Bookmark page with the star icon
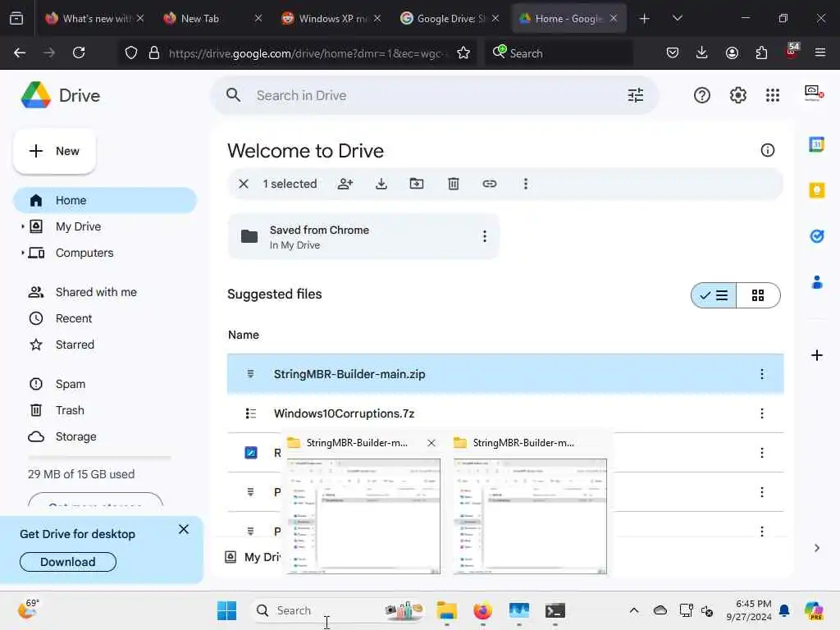This screenshot has height=630, width=840. pos(463,52)
